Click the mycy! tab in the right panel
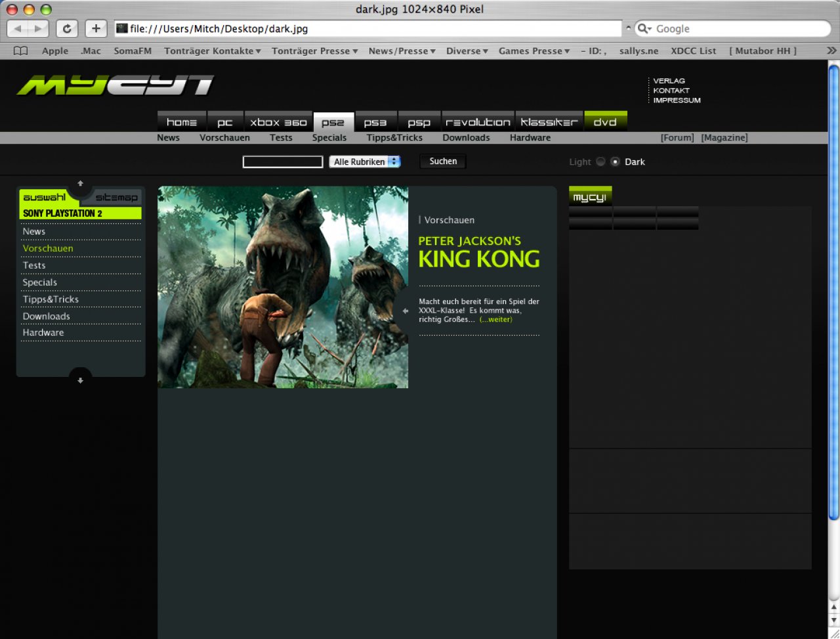 (x=590, y=197)
